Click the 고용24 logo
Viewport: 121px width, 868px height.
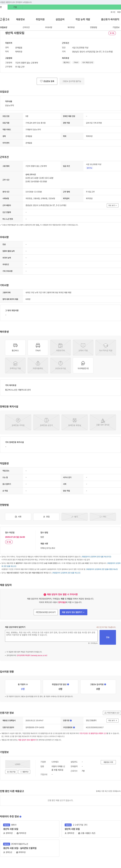coord(5,20)
